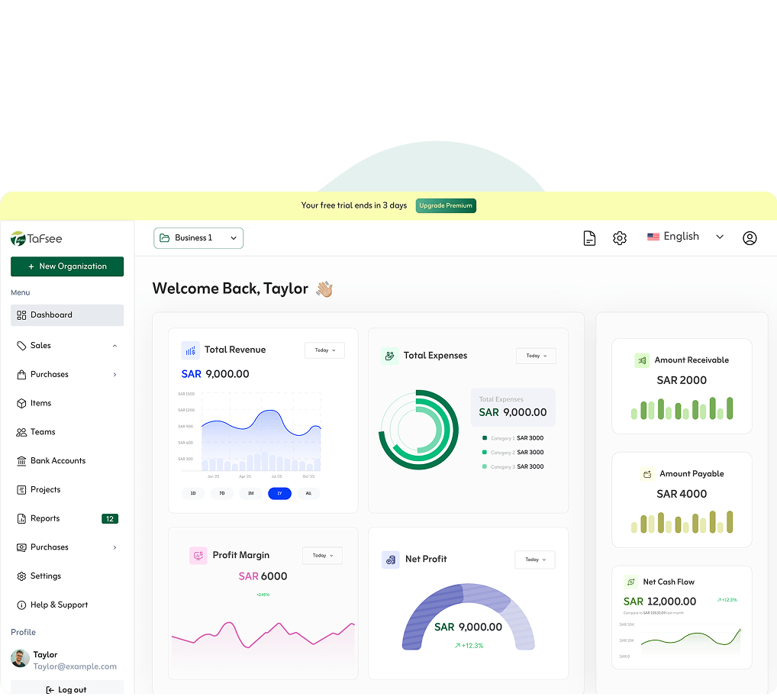This screenshot has height=700, width=777.
Task: Click the Profit Margin card icon
Action: tap(198, 556)
